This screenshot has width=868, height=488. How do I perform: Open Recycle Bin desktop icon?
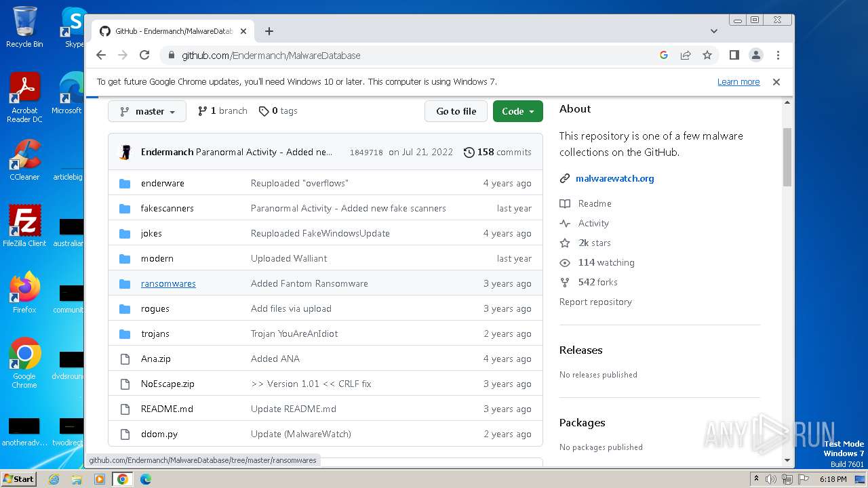tap(24, 28)
